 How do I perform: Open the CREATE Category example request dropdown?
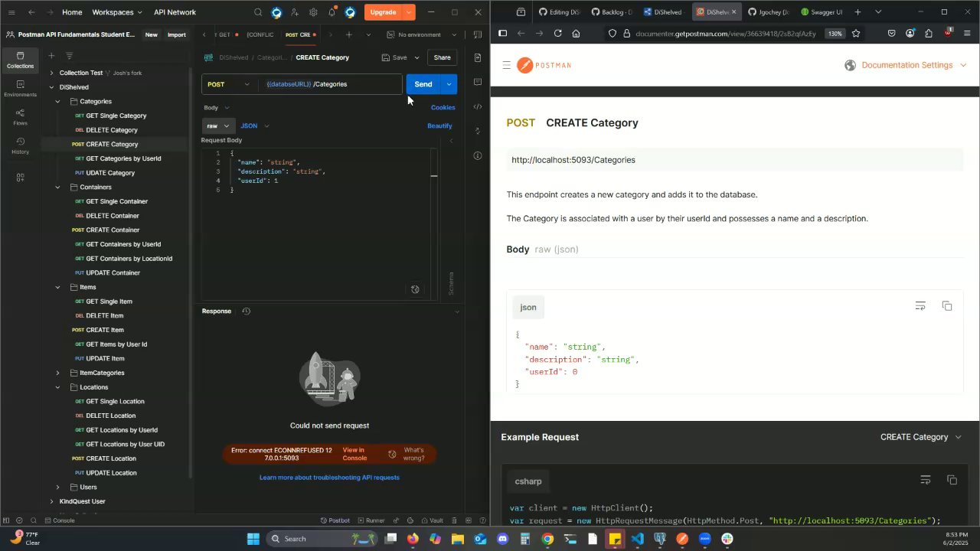tap(921, 437)
